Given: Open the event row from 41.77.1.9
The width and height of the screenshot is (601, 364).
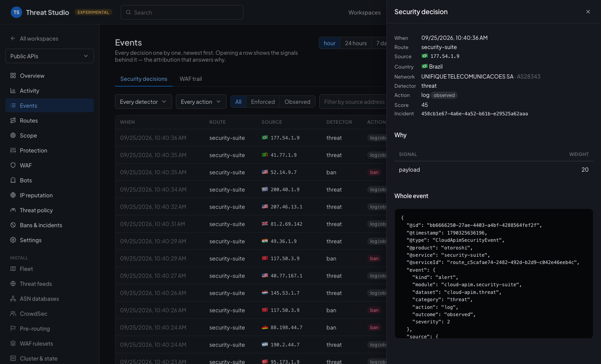Looking at the screenshot, I should pyautogui.click(x=251, y=155).
